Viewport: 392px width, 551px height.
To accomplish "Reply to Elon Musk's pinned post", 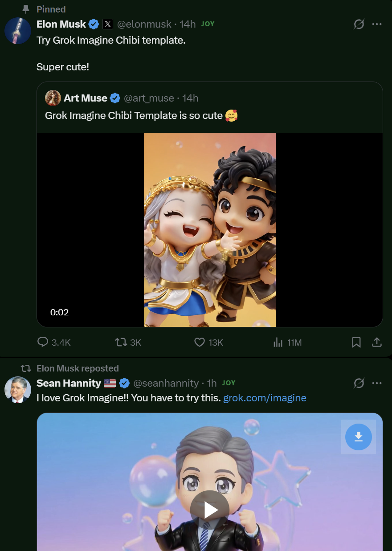I will (43, 342).
